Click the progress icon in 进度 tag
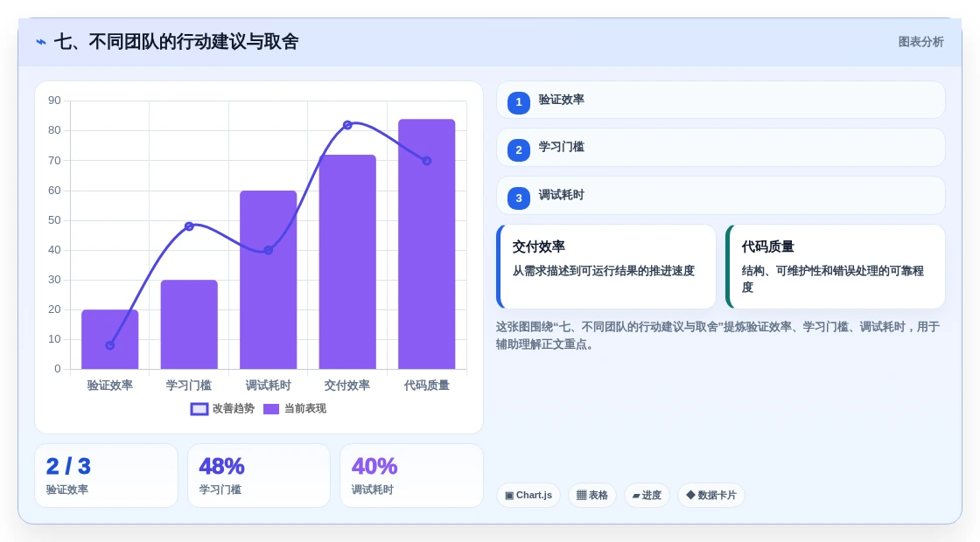Viewport: 980px width, 542px height. click(x=636, y=495)
